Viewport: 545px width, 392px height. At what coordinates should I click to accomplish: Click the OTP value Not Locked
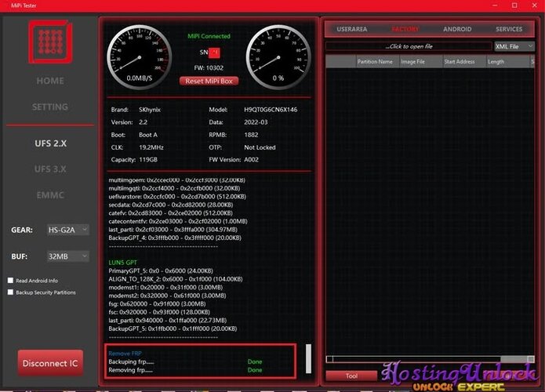click(260, 147)
